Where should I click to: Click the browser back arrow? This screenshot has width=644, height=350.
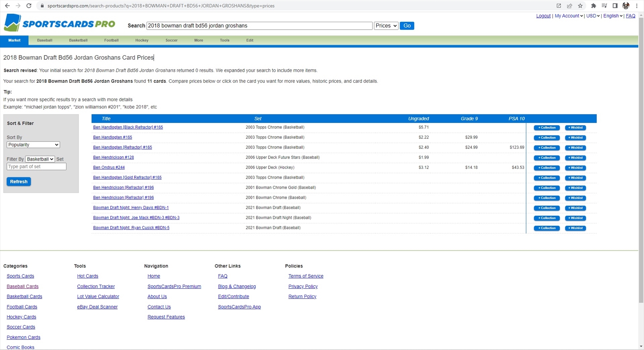pos(7,6)
